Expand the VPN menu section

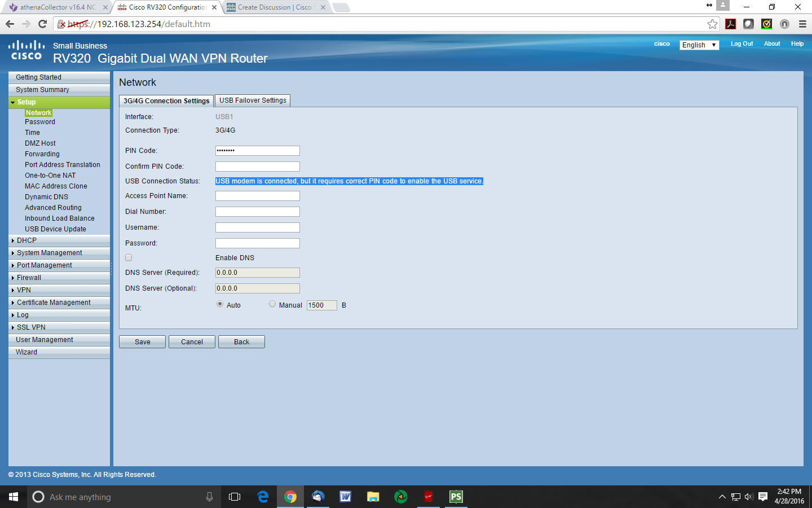pos(59,290)
